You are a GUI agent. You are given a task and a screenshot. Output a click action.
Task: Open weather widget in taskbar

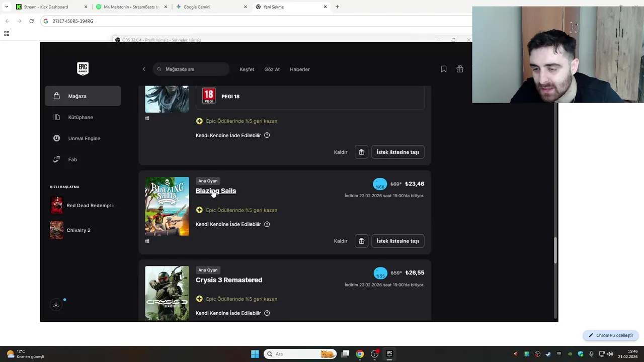25,354
